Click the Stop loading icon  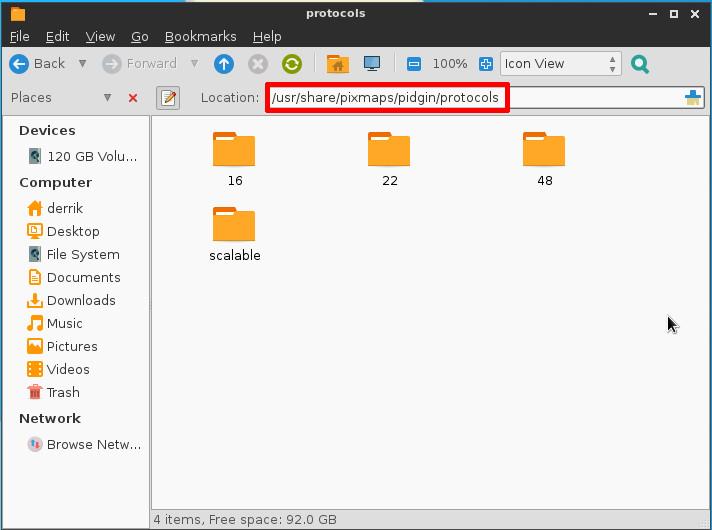pyautogui.click(x=258, y=64)
